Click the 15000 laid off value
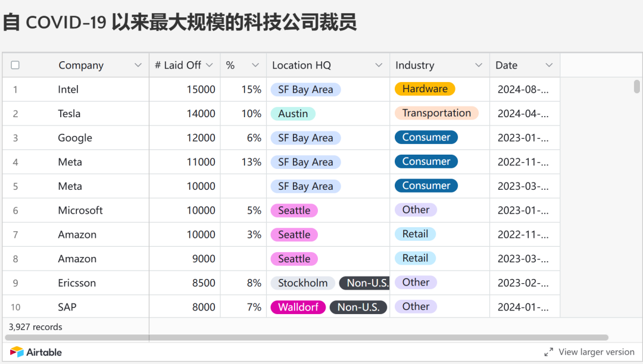 201,89
